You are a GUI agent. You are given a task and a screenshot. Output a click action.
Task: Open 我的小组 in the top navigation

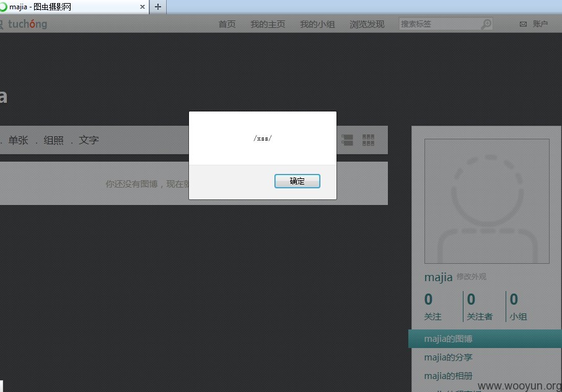pyautogui.click(x=317, y=24)
